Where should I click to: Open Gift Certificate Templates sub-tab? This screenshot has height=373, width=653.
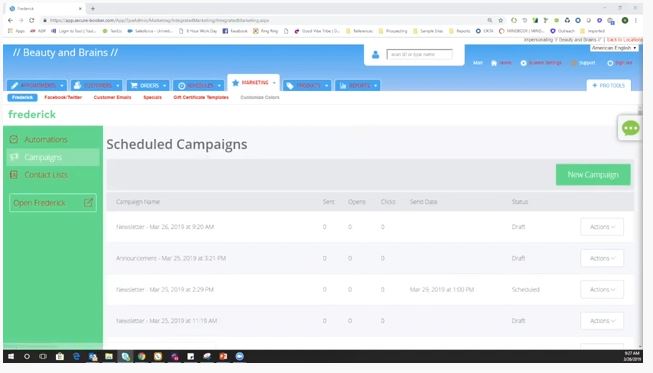[x=201, y=97]
